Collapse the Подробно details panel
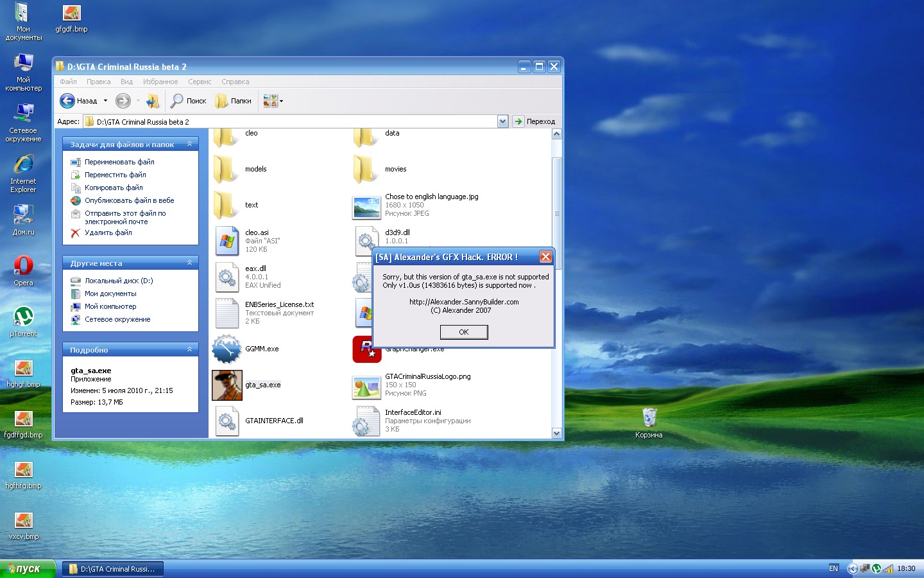This screenshot has height=578, width=924. (189, 349)
